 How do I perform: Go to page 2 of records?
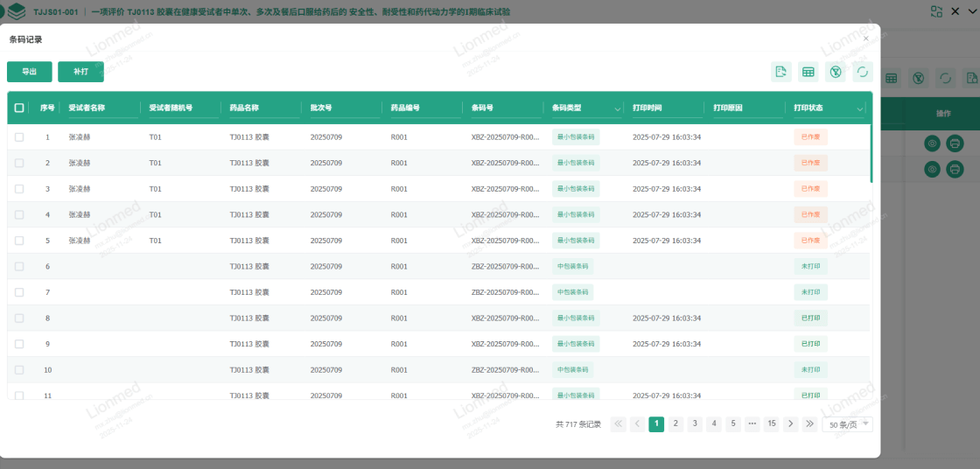click(675, 423)
